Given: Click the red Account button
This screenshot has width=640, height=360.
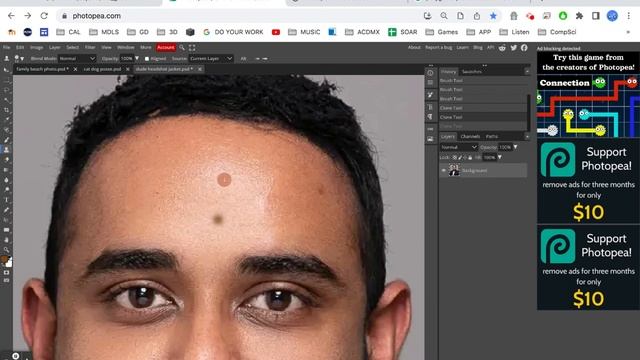Looking at the screenshot, I should coord(166,48).
